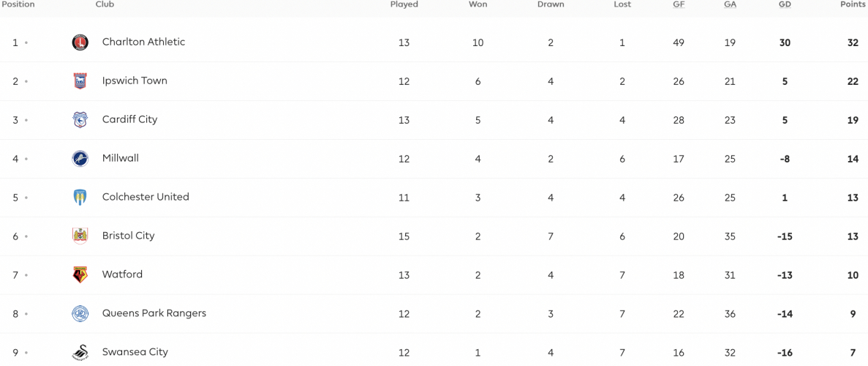
Task: Sort by the GD column header
Action: click(x=785, y=4)
